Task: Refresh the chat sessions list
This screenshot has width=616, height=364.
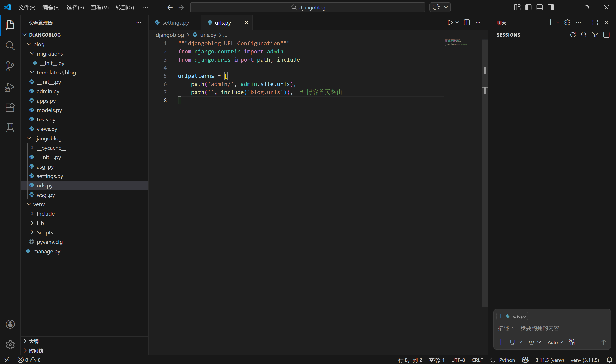Action: (x=573, y=35)
